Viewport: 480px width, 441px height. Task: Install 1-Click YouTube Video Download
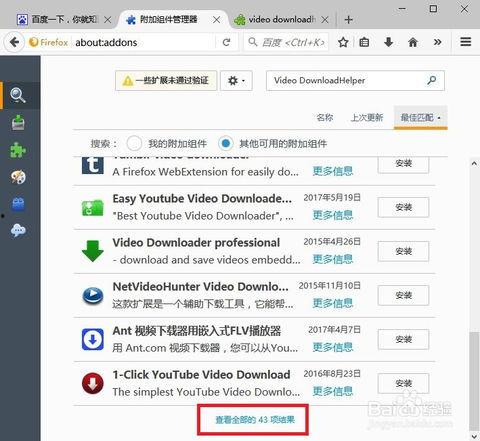[x=403, y=383]
